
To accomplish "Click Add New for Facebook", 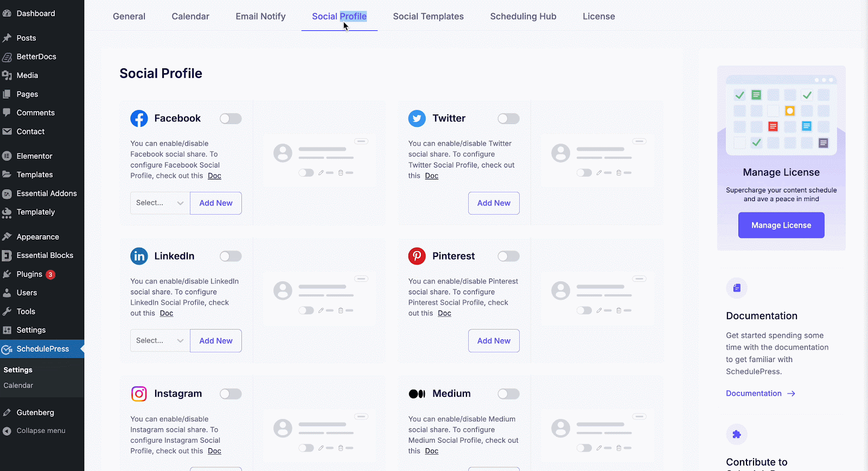I will [216, 203].
